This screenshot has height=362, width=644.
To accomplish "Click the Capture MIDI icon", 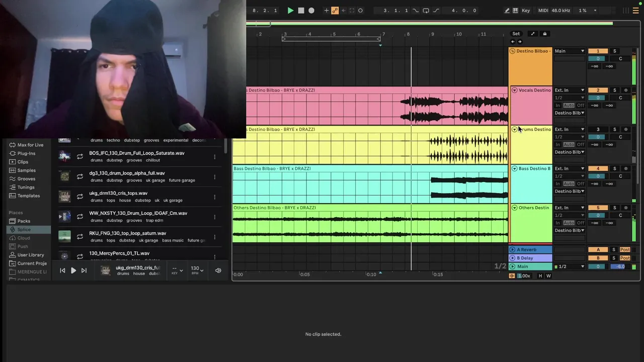I will tap(352, 11).
